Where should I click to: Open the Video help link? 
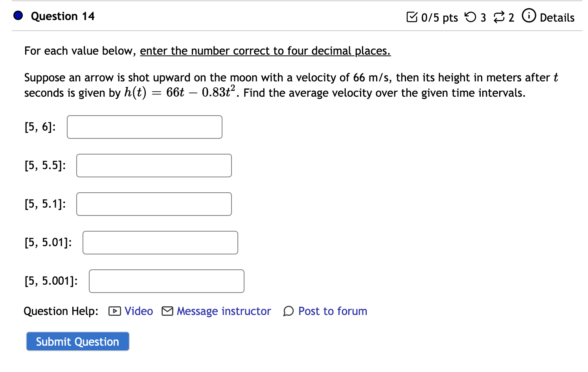point(139,311)
